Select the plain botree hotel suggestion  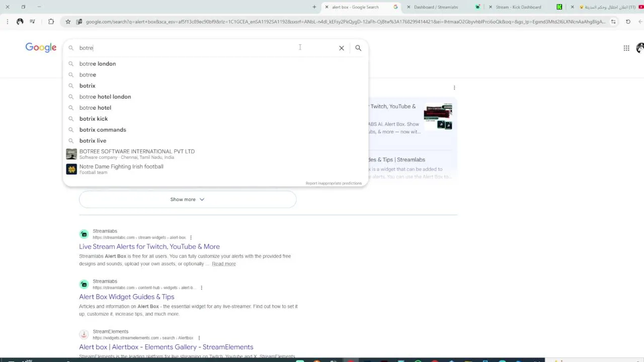(x=215, y=108)
